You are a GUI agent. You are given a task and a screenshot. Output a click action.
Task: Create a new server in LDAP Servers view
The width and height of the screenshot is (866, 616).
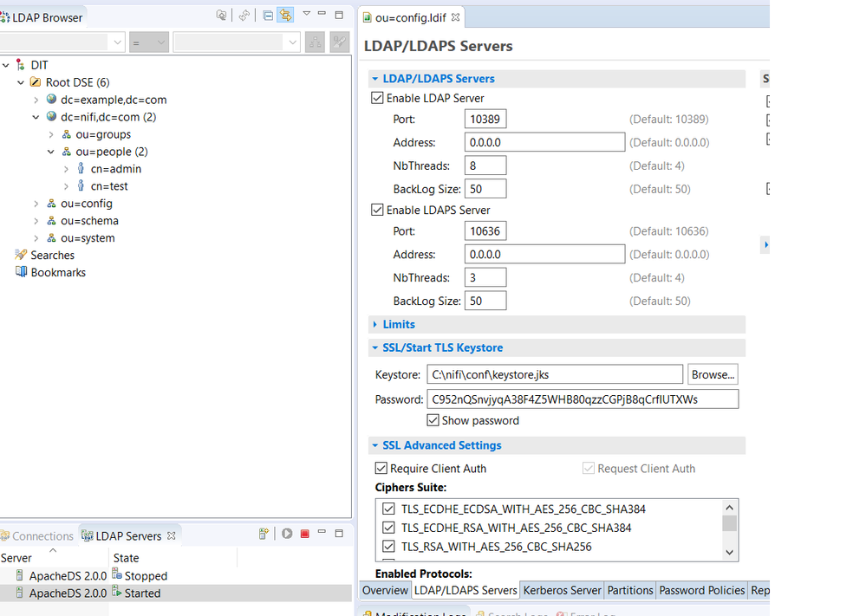pyautogui.click(x=264, y=534)
